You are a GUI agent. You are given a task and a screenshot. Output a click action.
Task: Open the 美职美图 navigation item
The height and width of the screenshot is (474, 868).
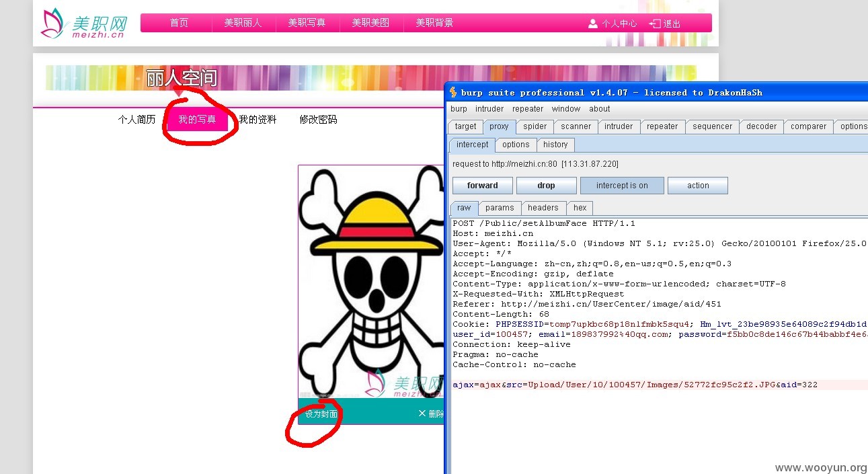click(370, 23)
